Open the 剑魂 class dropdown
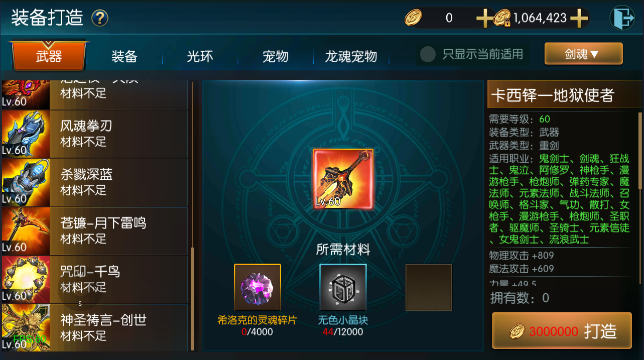 pos(583,54)
